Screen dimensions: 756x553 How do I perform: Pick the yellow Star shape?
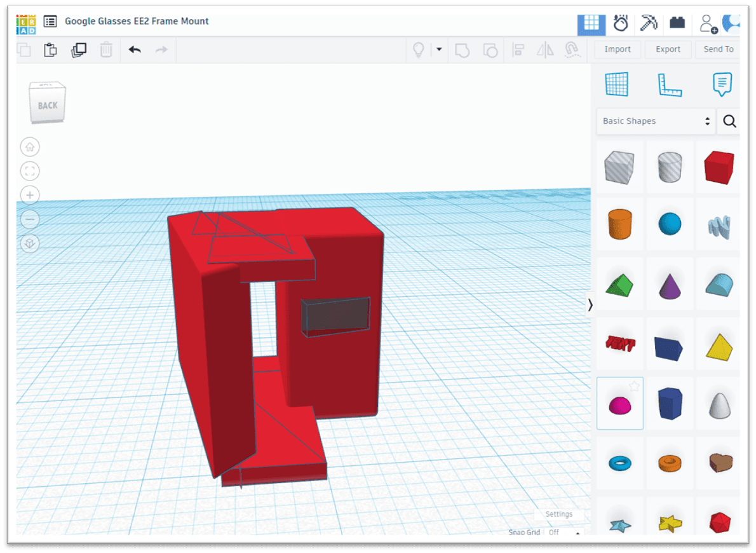[x=670, y=523]
